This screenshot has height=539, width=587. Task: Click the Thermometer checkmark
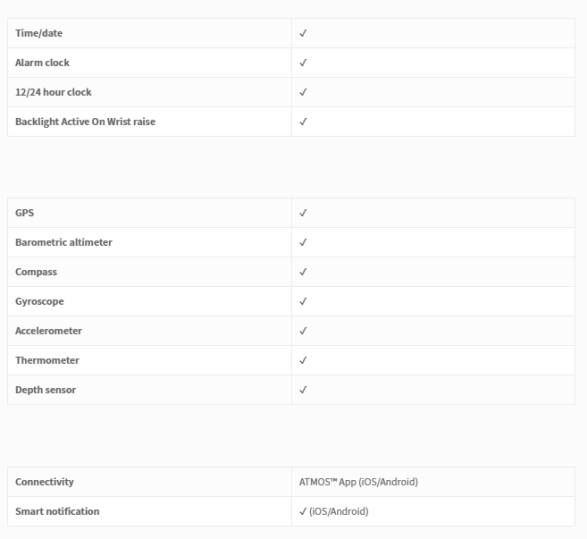tap(303, 360)
